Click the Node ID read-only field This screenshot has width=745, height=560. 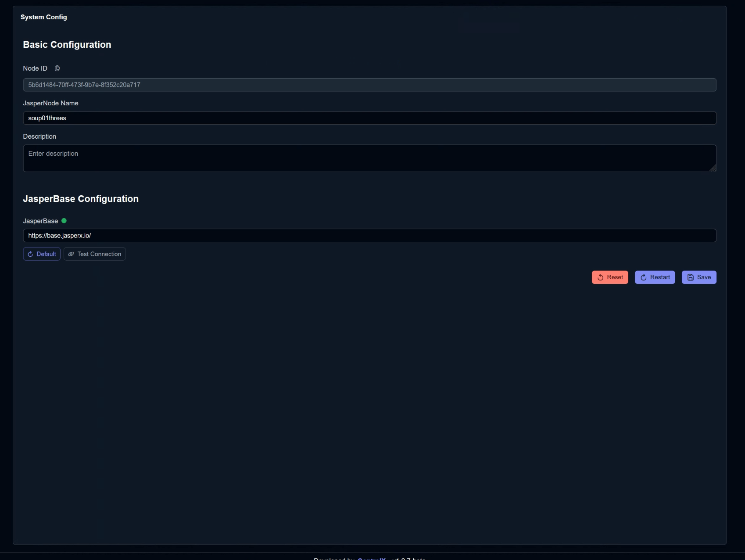pos(369,85)
